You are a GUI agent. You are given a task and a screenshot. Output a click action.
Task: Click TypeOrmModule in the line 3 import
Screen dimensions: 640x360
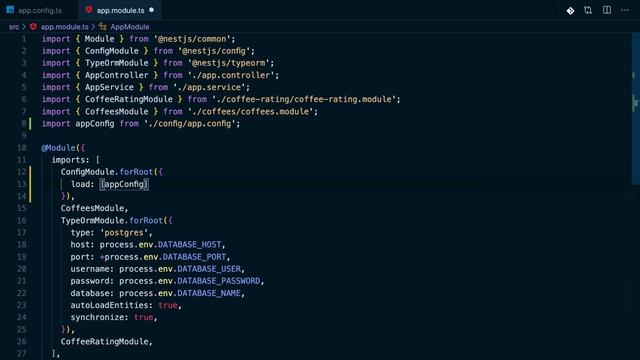[116, 63]
